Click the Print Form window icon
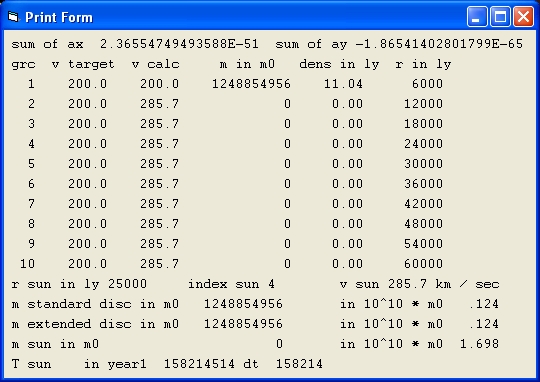This screenshot has width=540, height=382. coord(13,17)
